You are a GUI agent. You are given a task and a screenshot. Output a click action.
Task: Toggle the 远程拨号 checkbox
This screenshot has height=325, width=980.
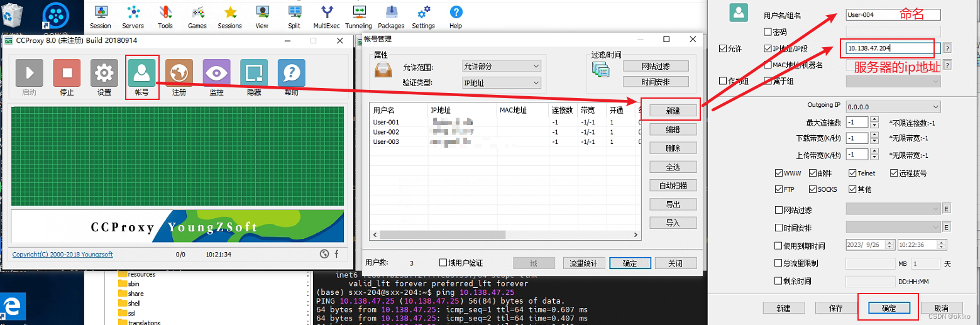pyautogui.click(x=894, y=173)
